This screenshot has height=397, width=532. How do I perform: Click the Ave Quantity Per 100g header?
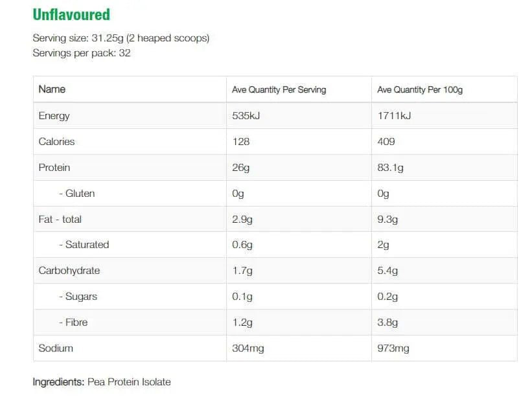point(420,90)
